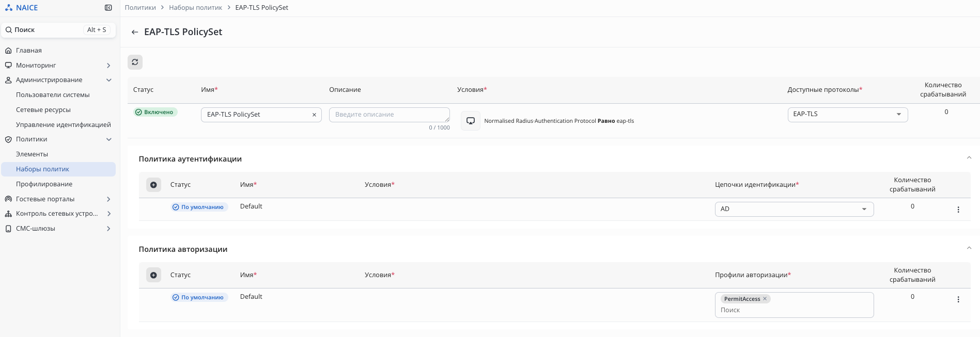Go back using the arrow beside EAP-TLS PolicySet

point(135,32)
